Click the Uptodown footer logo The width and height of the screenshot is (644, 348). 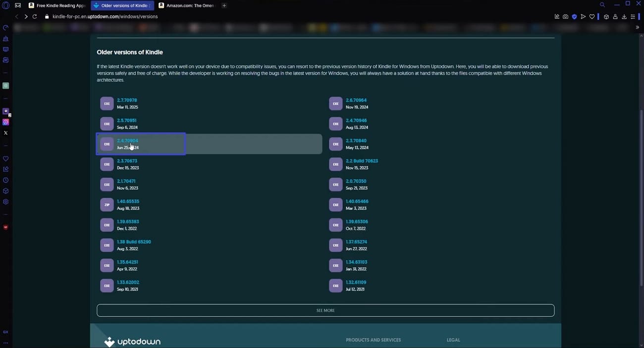pos(132,342)
